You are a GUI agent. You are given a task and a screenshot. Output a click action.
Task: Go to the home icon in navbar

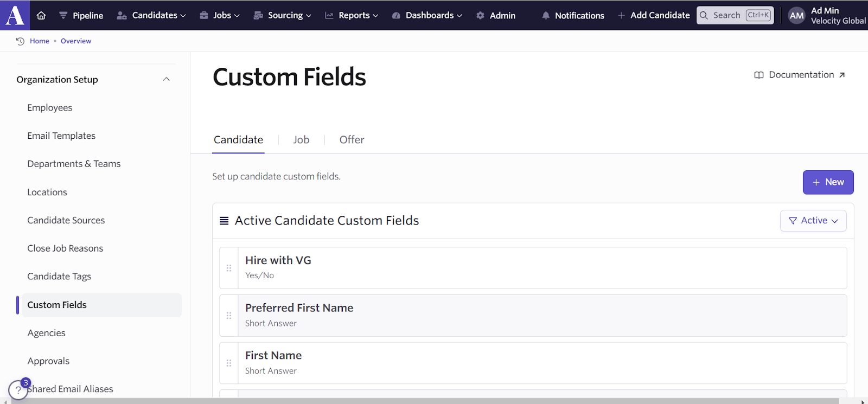click(x=41, y=15)
